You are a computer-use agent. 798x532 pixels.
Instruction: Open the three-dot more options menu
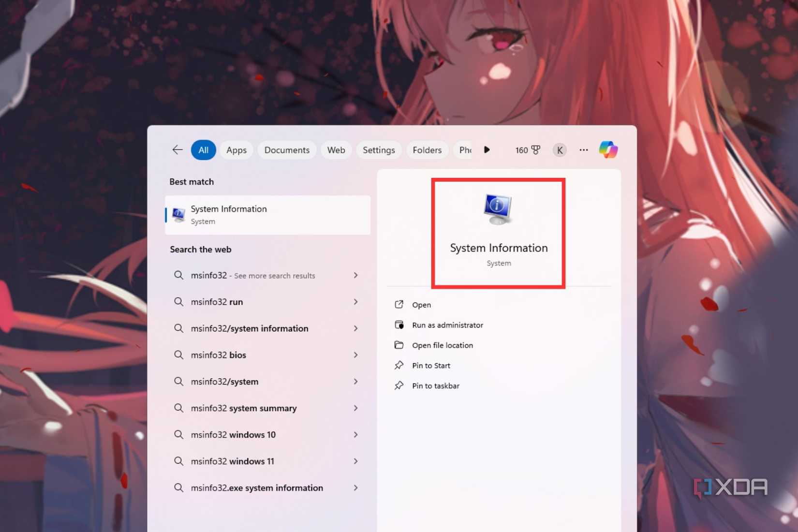(584, 150)
